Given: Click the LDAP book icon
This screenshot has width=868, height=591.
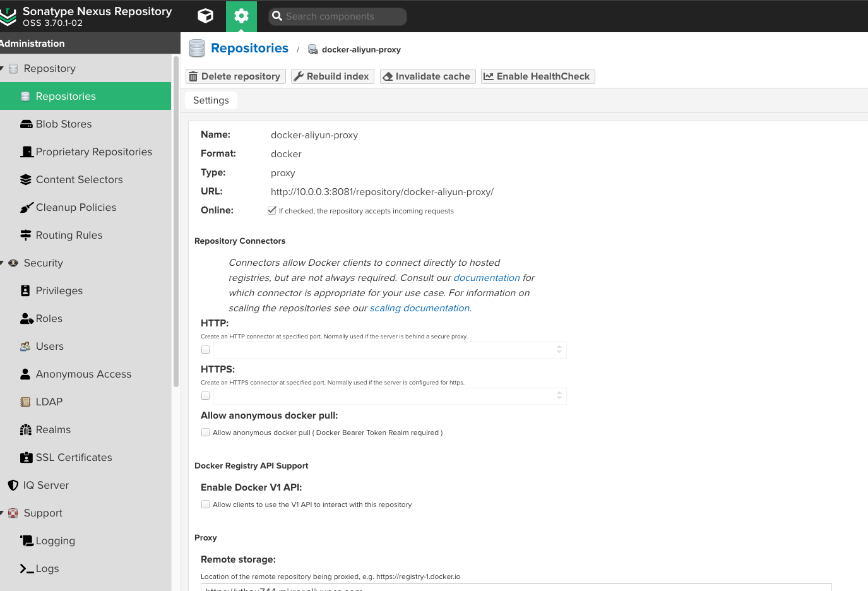Looking at the screenshot, I should tap(25, 402).
